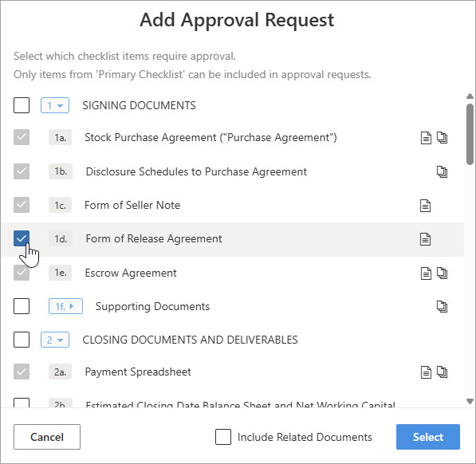The width and height of the screenshot is (476, 464).
Task: Toggle checkbox for Disclosure Schedules to Purchase Agreement
Action: coord(22,171)
